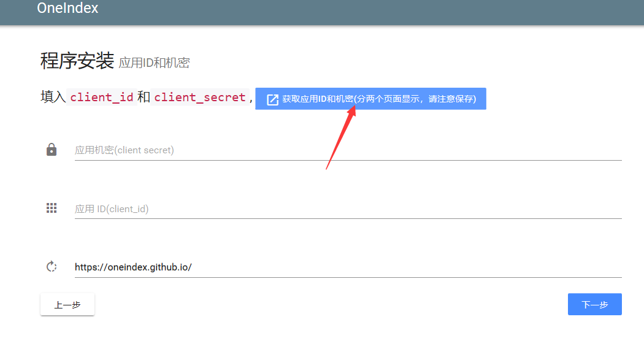The width and height of the screenshot is (644, 341).
Task: Click the 填入 text before client_id
Action: [53, 97]
